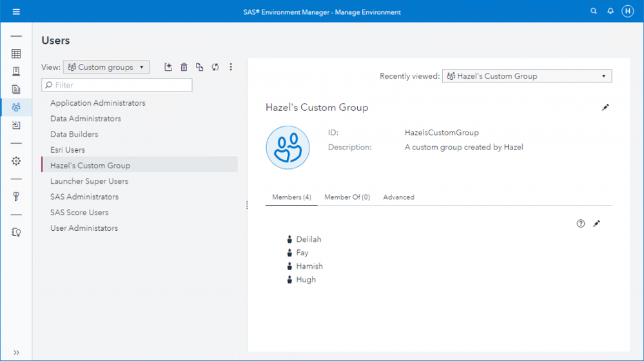644x361 pixels.
Task: Switch to Member Of (0) tab
Action: pyautogui.click(x=347, y=197)
